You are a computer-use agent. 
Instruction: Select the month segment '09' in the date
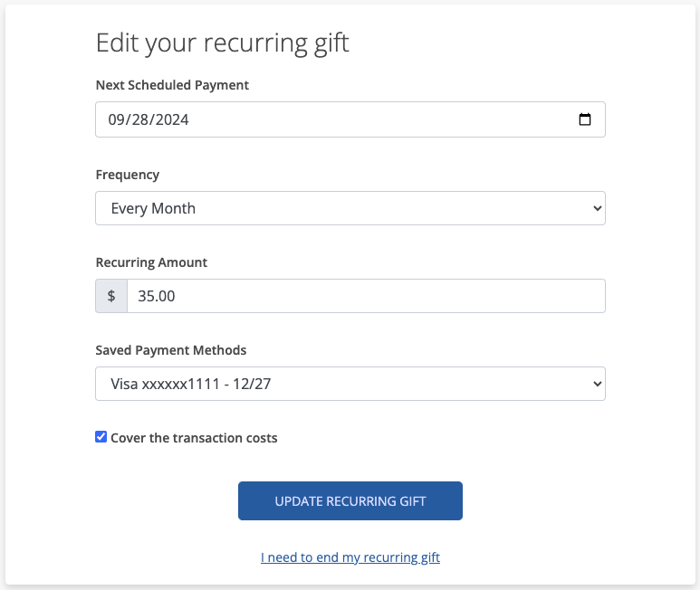(117, 119)
